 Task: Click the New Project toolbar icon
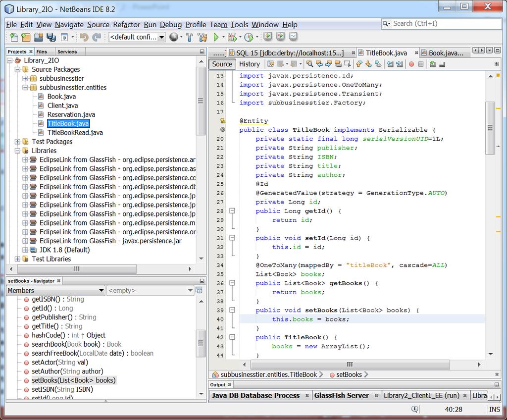pos(26,37)
